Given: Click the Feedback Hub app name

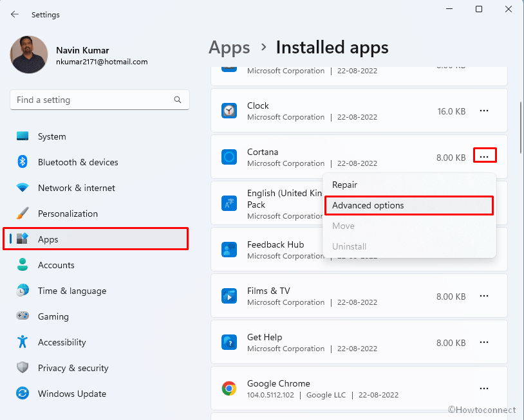Looking at the screenshot, I should tap(276, 244).
